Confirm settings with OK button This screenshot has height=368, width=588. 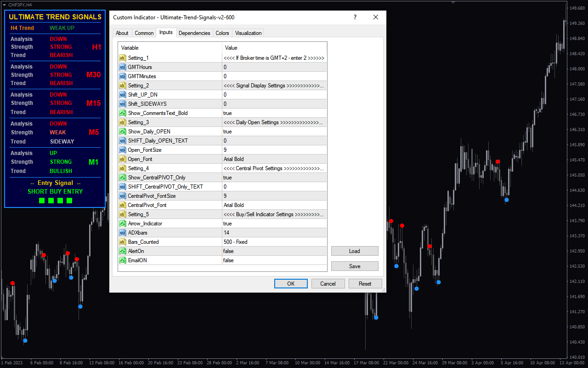[291, 284]
